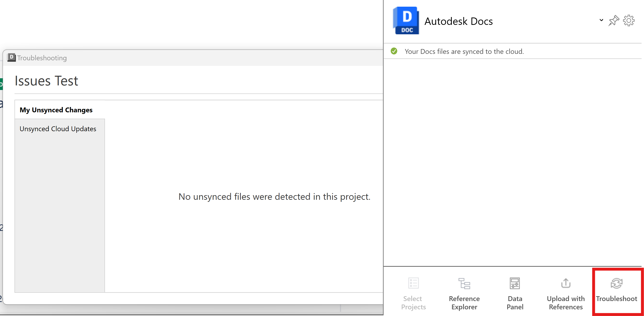Pin the Autodesk Docs panel

pos(614,20)
